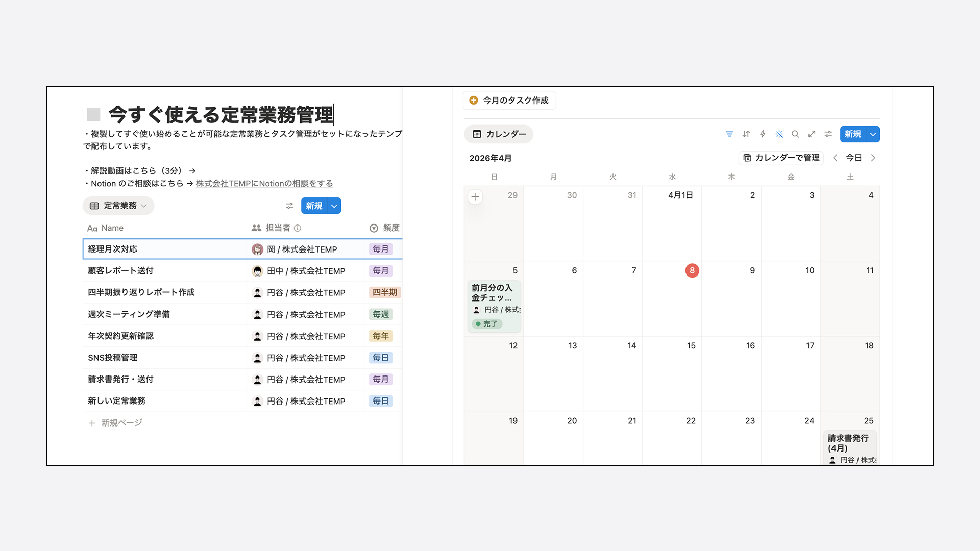Screen dimensions: 980x551
Task: Click the カレンダーで管理 button
Action: coord(780,158)
